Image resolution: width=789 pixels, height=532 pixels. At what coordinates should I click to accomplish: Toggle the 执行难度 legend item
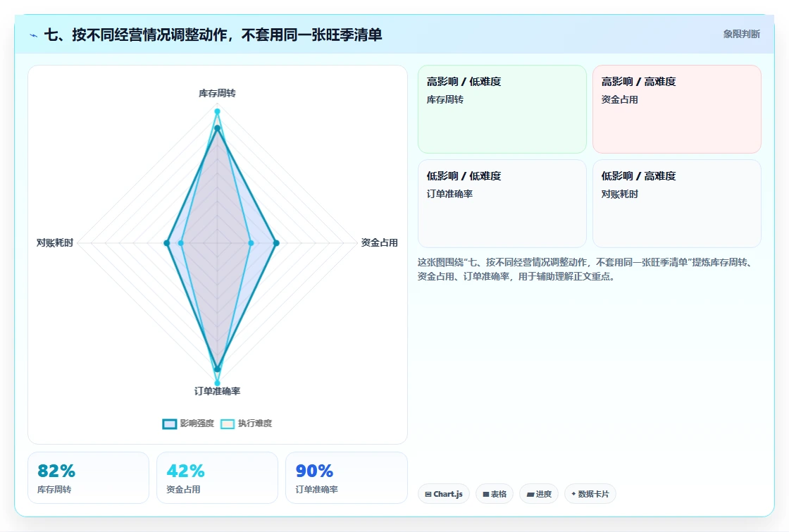(x=247, y=423)
